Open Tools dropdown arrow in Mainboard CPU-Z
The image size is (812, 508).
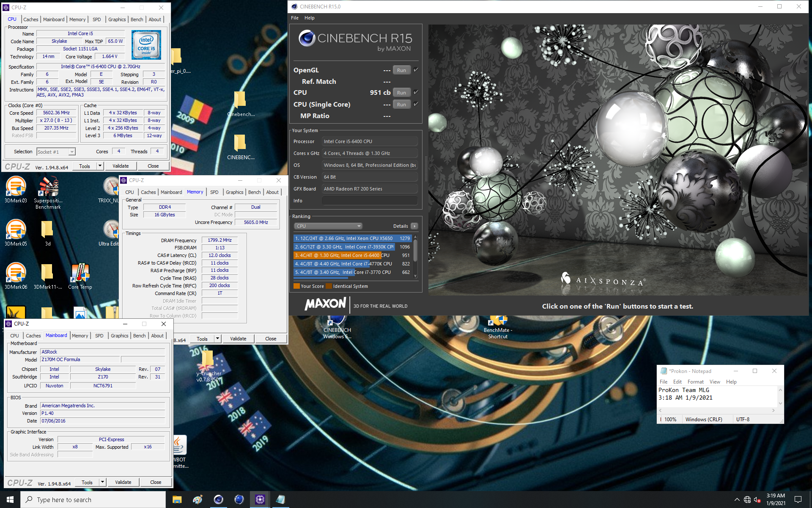pyautogui.click(x=103, y=482)
